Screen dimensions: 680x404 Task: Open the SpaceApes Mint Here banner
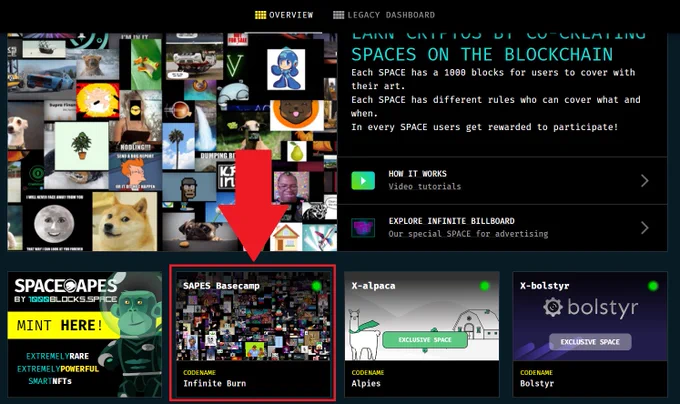(x=85, y=334)
